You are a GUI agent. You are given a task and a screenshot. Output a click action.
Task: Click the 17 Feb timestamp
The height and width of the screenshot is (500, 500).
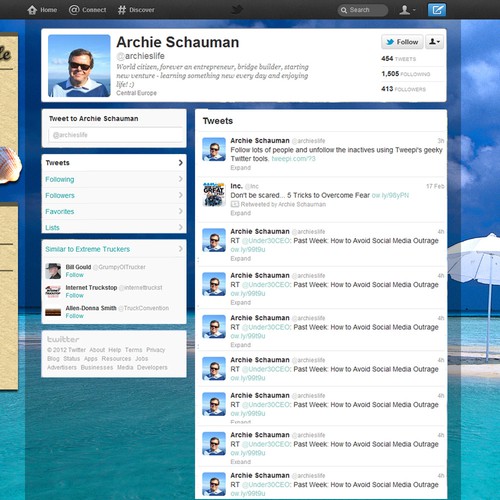click(x=435, y=186)
